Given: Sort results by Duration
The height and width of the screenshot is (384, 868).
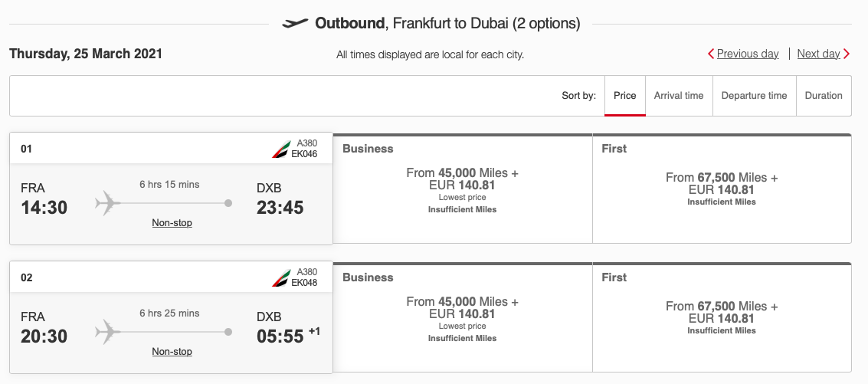Looking at the screenshot, I should tap(824, 96).
